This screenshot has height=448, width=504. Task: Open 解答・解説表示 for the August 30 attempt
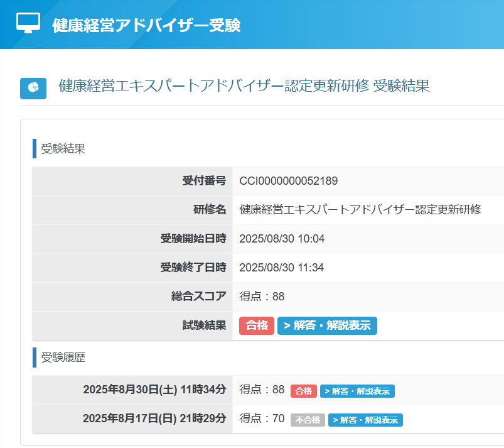point(357,391)
